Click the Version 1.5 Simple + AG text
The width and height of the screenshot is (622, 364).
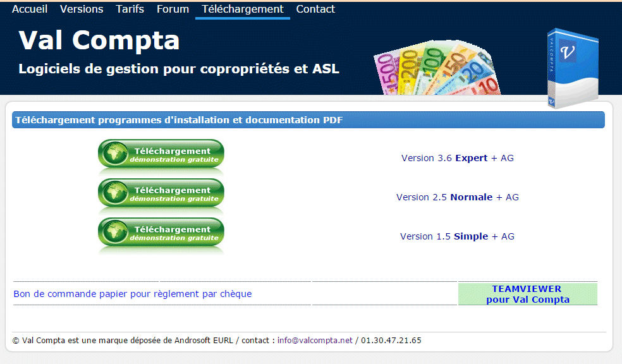[458, 236]
